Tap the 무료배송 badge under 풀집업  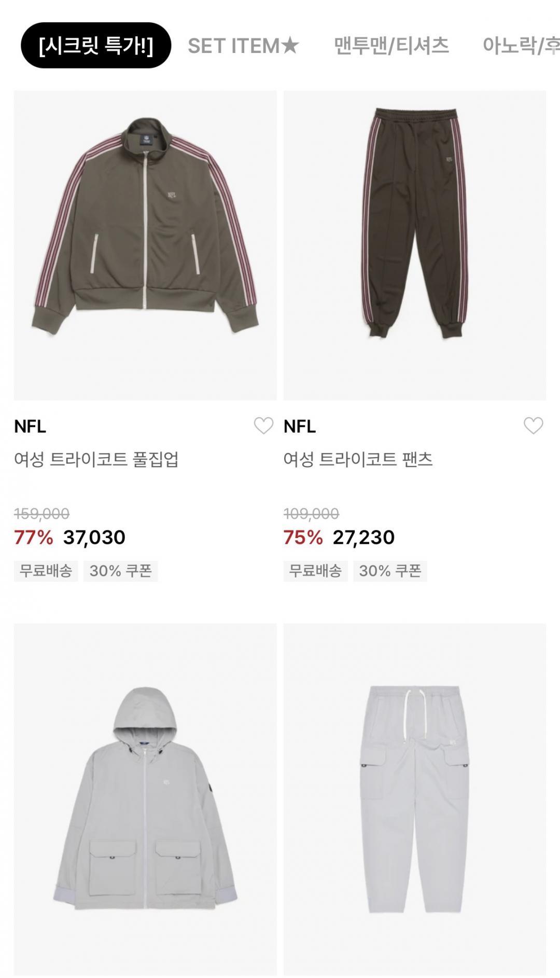(46, 571)
